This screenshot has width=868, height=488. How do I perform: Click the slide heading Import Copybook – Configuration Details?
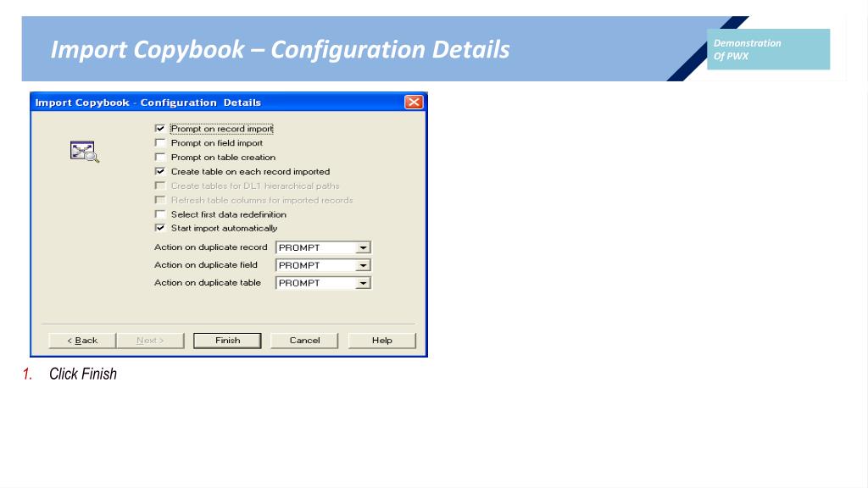pos(280,49)
